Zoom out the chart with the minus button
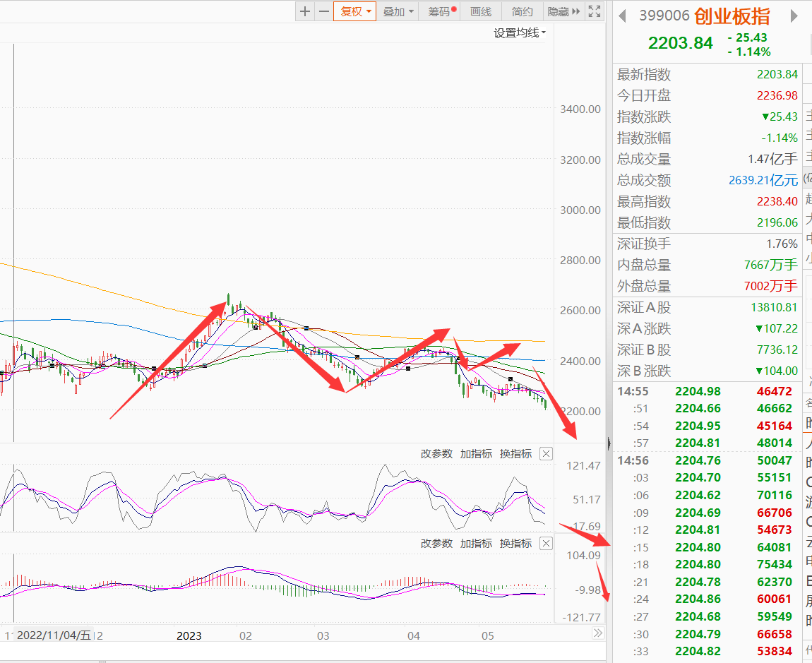The image size is (812, 663). coord(323,11)
